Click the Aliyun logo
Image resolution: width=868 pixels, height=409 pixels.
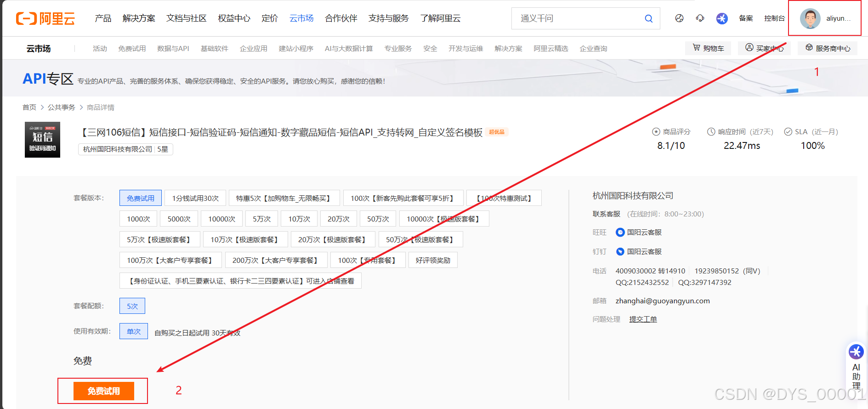click(x=45, y=18)
